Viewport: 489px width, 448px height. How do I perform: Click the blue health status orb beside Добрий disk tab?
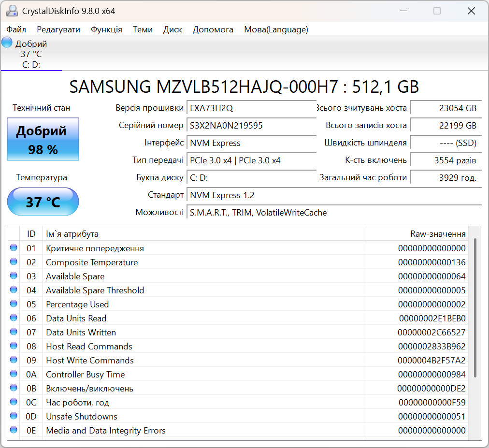click(7, 43)
